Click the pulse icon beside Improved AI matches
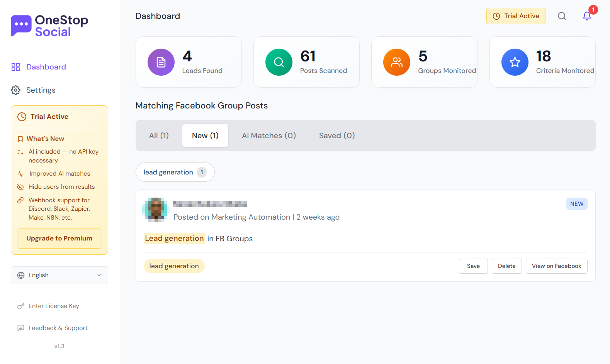610x364 pixels. point(20,174)
